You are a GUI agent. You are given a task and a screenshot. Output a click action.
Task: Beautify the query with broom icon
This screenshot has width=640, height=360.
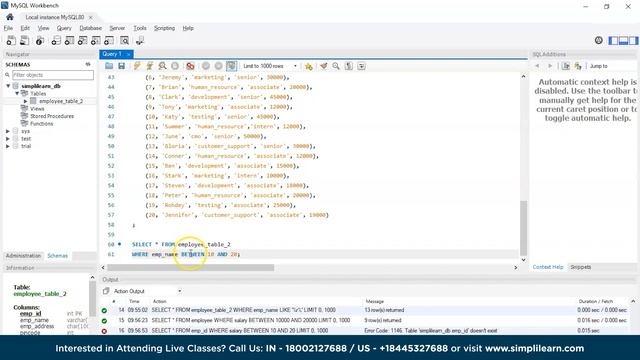[x=324, y=66]
